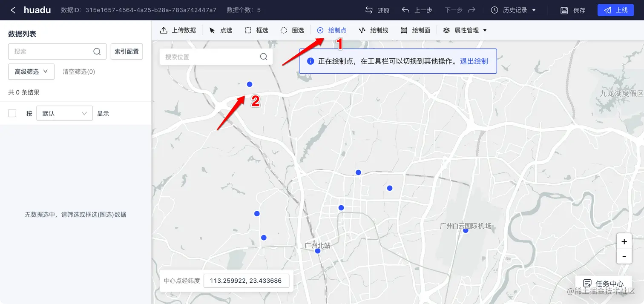Open 历史记录 history dropdown

point(513,10)
